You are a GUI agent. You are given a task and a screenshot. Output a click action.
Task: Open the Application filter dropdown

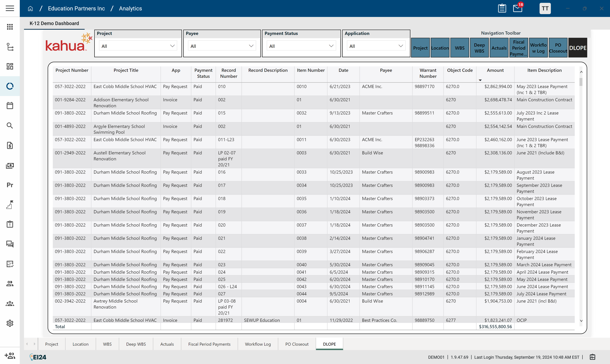pos(376,46)
